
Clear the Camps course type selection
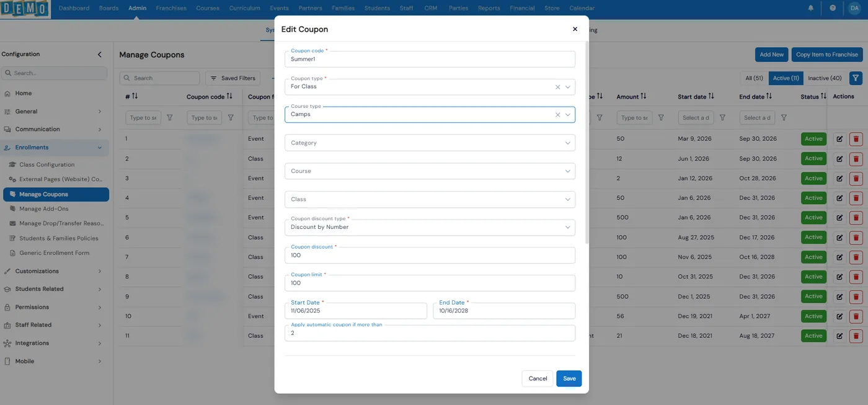click(557, 115)
